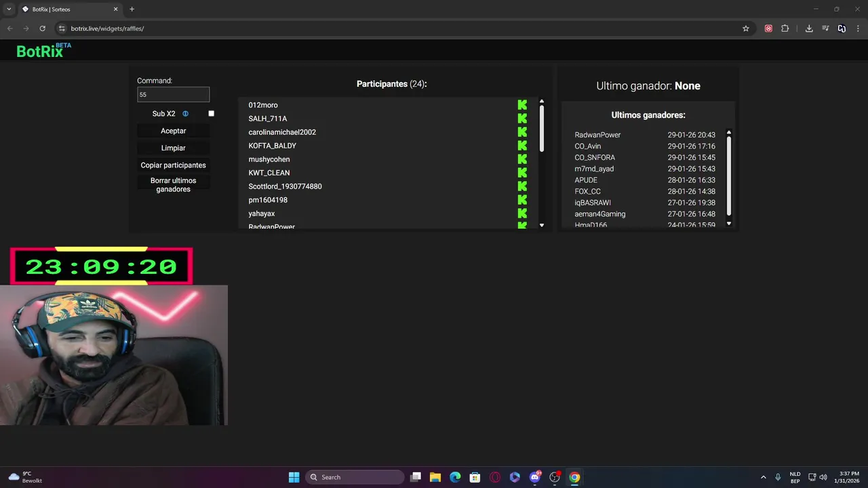Click the Sub X2 info icon
The image size is (868, 488).
185,114
